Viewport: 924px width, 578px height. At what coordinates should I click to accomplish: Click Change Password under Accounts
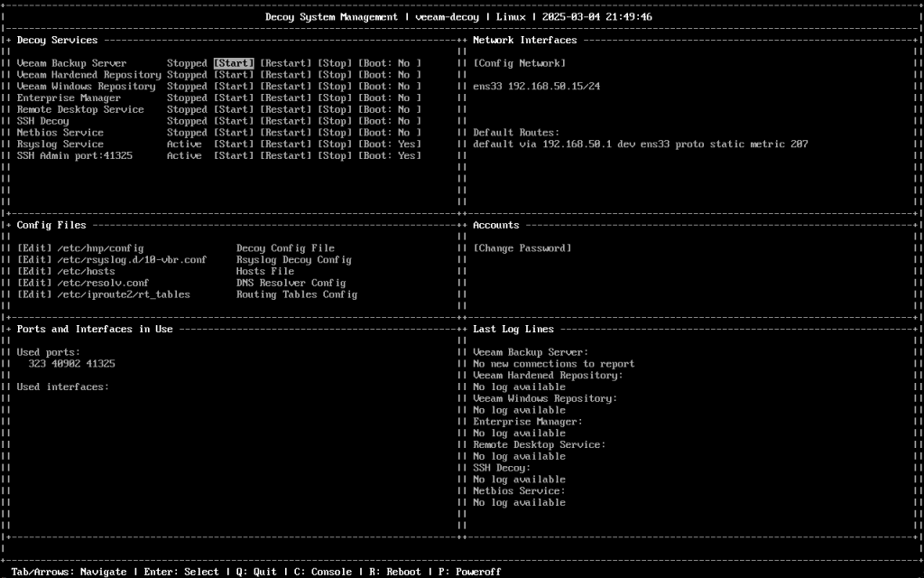[522, 248]
